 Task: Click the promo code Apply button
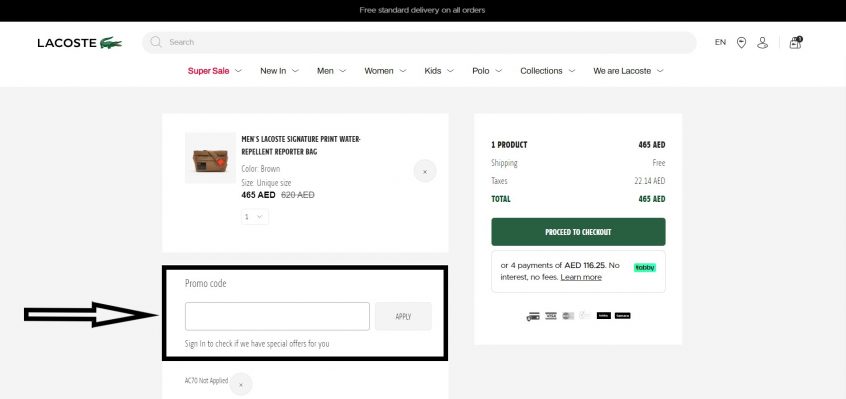point(403,317)
